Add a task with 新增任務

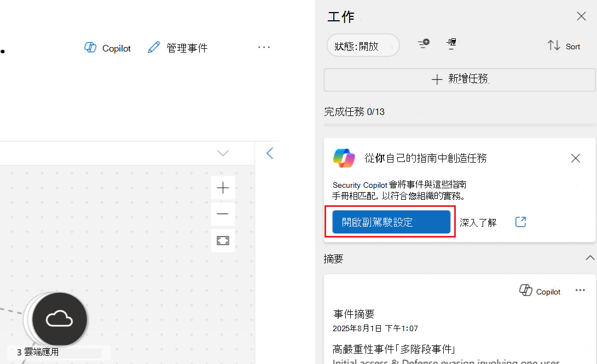(x=459, y=79)
